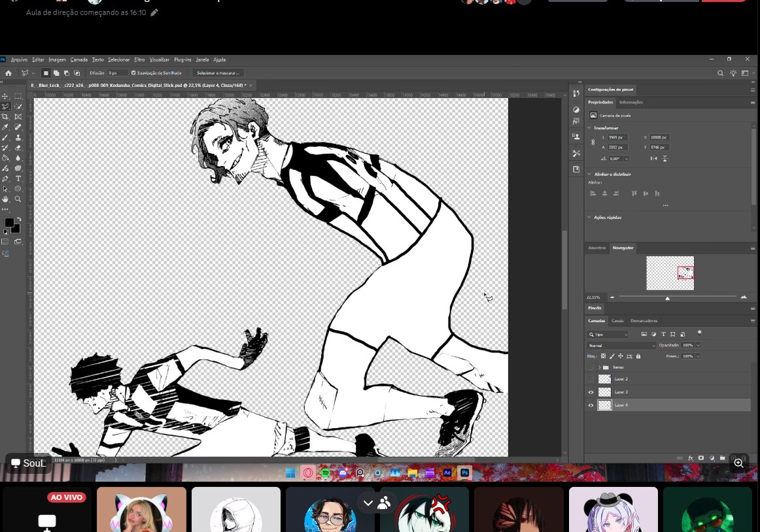Select the Hand tool
This screenshot has width=760, height=532.
coord(5,199)
